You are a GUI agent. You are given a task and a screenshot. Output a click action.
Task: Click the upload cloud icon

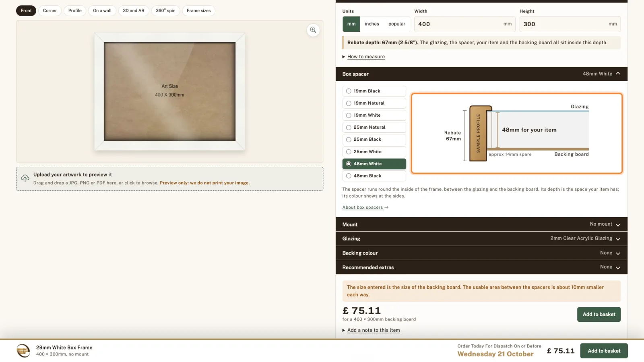tap(25, 178)
